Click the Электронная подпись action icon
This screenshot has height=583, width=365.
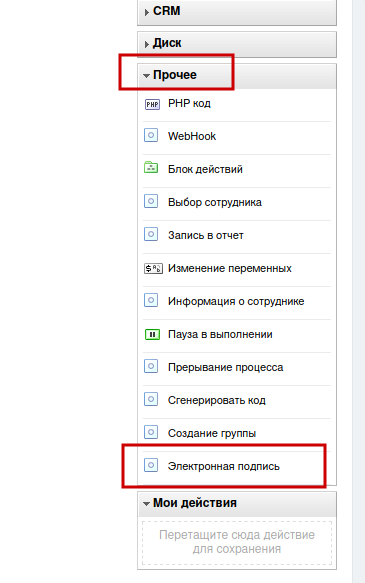click(x=151, y=466)
